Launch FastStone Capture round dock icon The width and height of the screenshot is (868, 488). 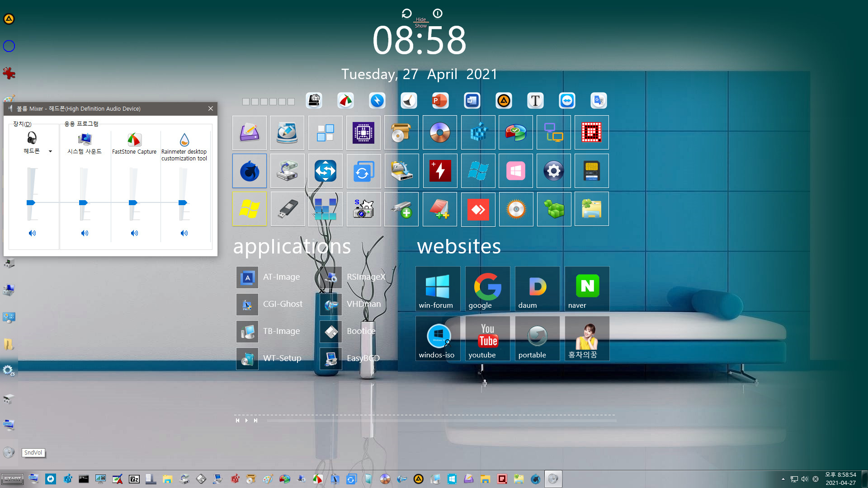coord(345,100)
